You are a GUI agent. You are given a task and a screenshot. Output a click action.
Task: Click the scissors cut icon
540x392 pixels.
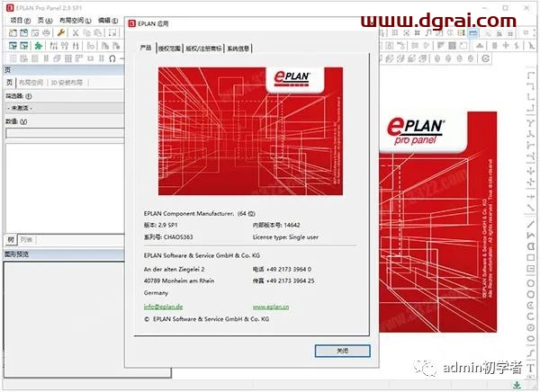click(x=76, y=33)
